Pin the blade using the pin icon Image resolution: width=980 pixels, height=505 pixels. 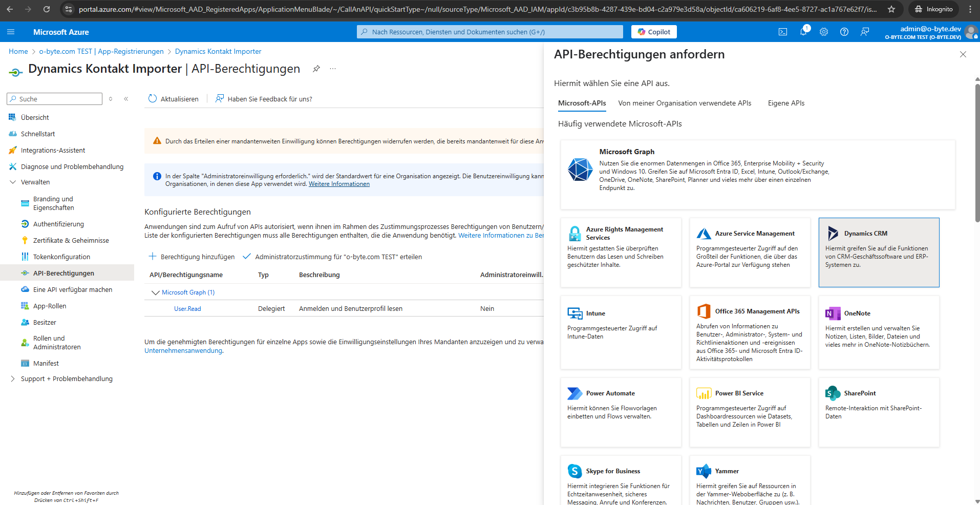click(316, 69)
